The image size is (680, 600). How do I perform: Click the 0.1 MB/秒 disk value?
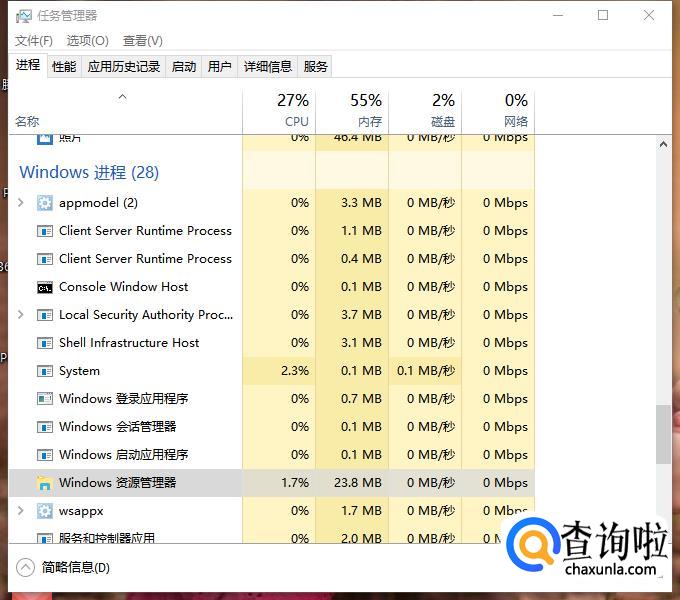click(x=426, y=371)
